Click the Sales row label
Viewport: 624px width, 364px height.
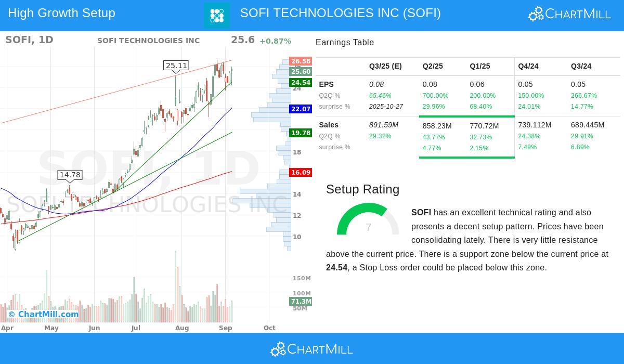point(329,125)
